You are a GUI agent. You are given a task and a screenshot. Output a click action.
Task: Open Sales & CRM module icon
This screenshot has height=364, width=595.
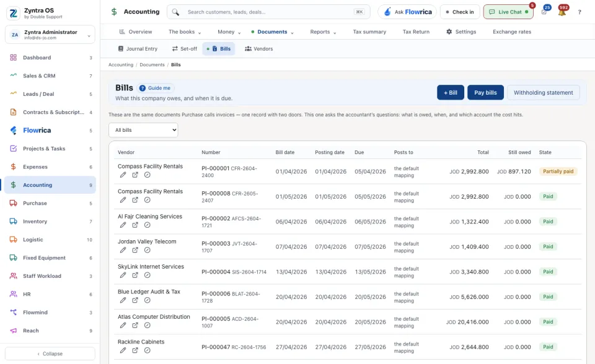tap(13, 76)
